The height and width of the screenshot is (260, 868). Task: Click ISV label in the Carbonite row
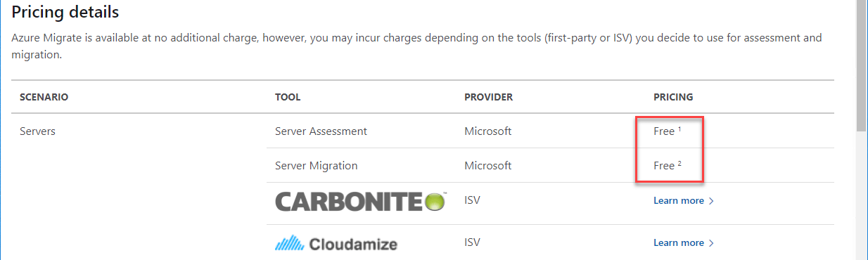pyautogui.click(x=472, y=200)
